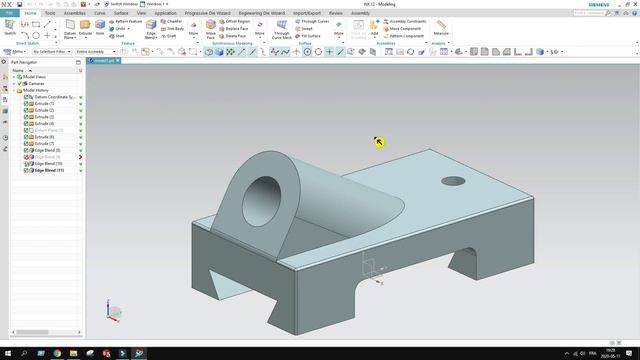This screenshot has width=640, height=360.
Task: Switch to the Curve ribbon tab
Action: (x=100, y=13)
